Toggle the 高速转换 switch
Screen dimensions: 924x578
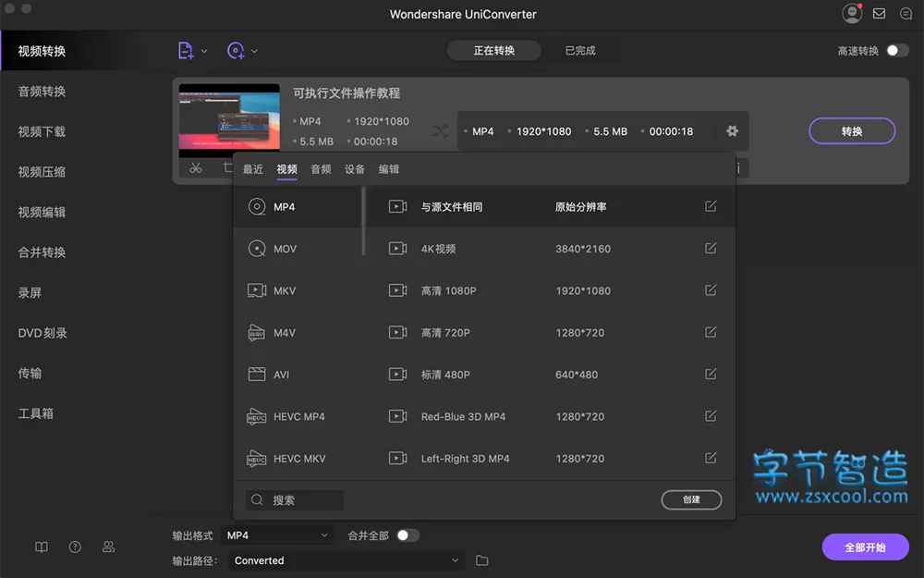click(x=897, y=51)
